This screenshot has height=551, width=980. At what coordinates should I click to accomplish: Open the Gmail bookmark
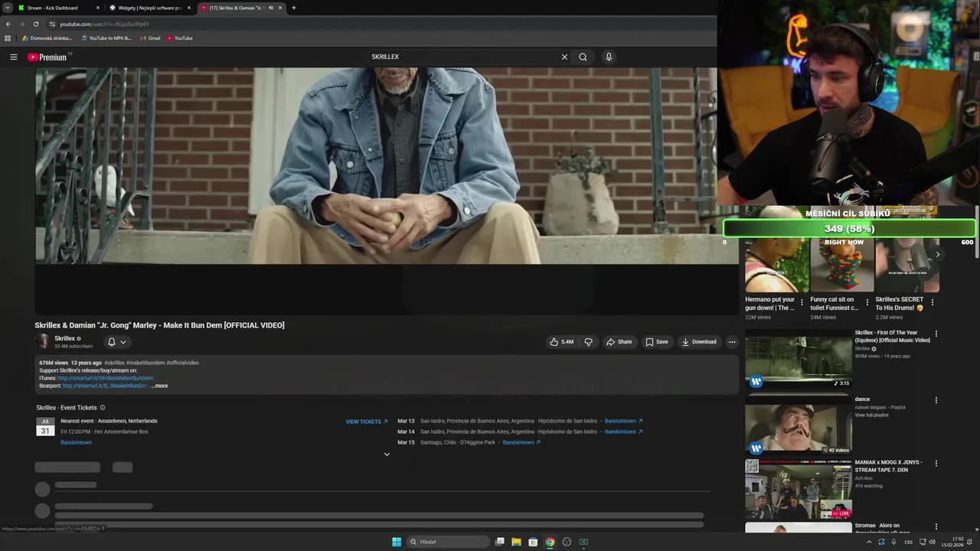(151, 38)
